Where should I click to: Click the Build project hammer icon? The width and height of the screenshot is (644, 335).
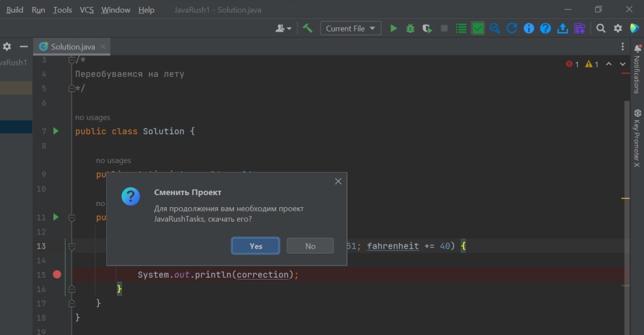[308, 28]
